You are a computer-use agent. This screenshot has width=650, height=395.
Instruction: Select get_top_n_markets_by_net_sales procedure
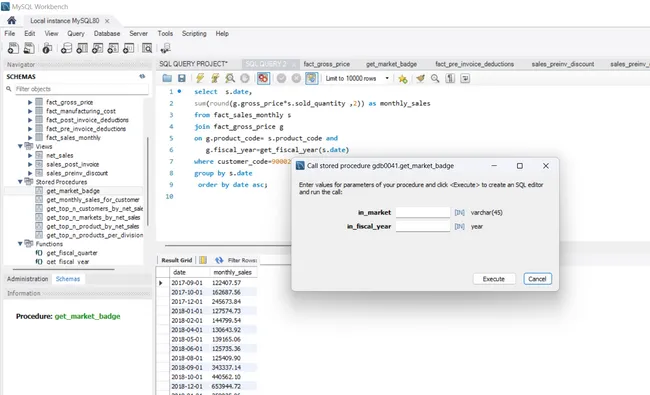point(93,218)
